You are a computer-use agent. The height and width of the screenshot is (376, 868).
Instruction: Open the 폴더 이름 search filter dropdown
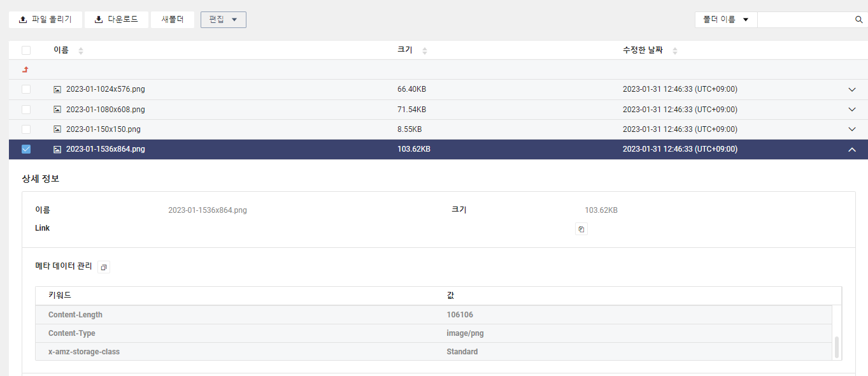pos(725,19)
